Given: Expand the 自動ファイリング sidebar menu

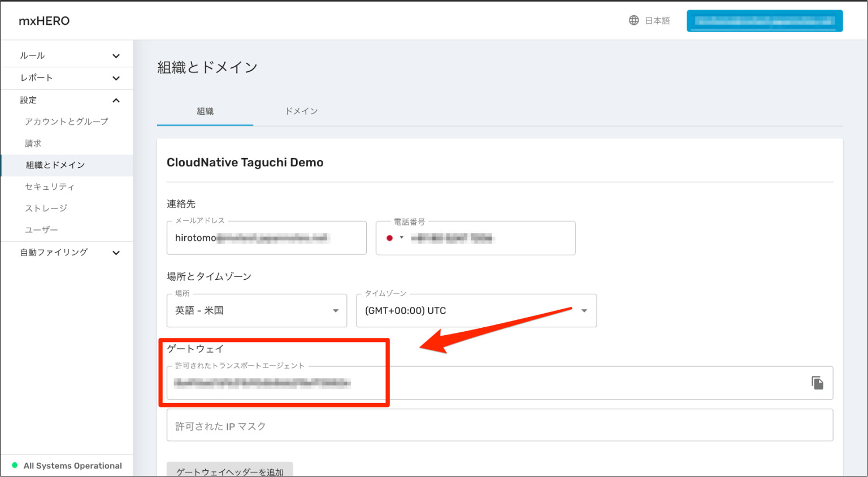Looking at the screenshot, I should 67,253.
